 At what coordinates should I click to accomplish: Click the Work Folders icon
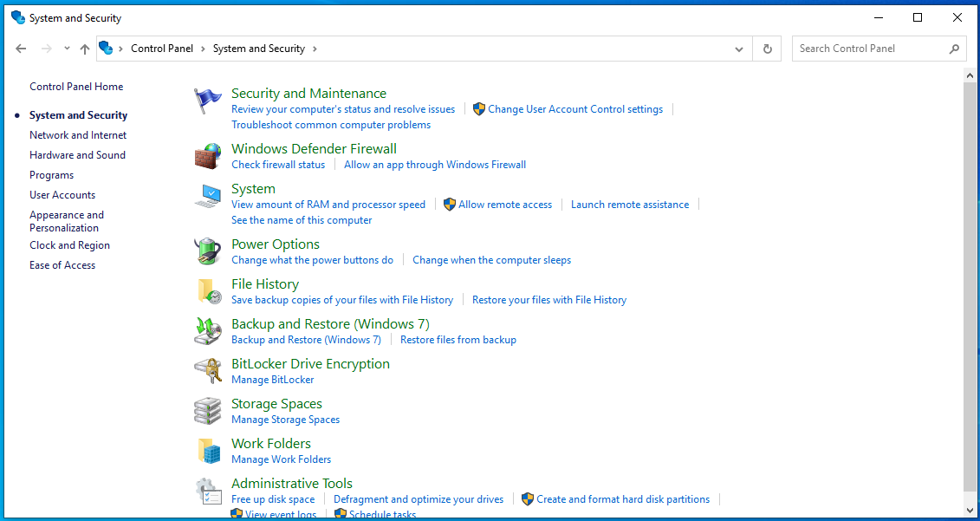[x=209, y=451]
